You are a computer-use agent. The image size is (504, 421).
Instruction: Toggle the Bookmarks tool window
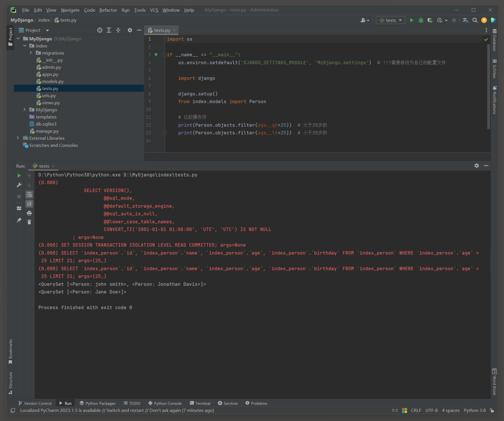pyautogui.click(x=11, y=352)
